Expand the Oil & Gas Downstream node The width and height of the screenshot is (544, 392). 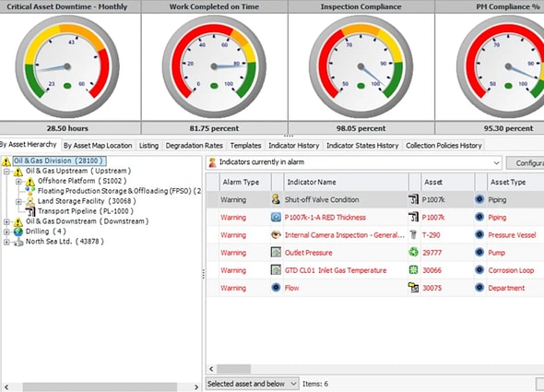(6, 221)
